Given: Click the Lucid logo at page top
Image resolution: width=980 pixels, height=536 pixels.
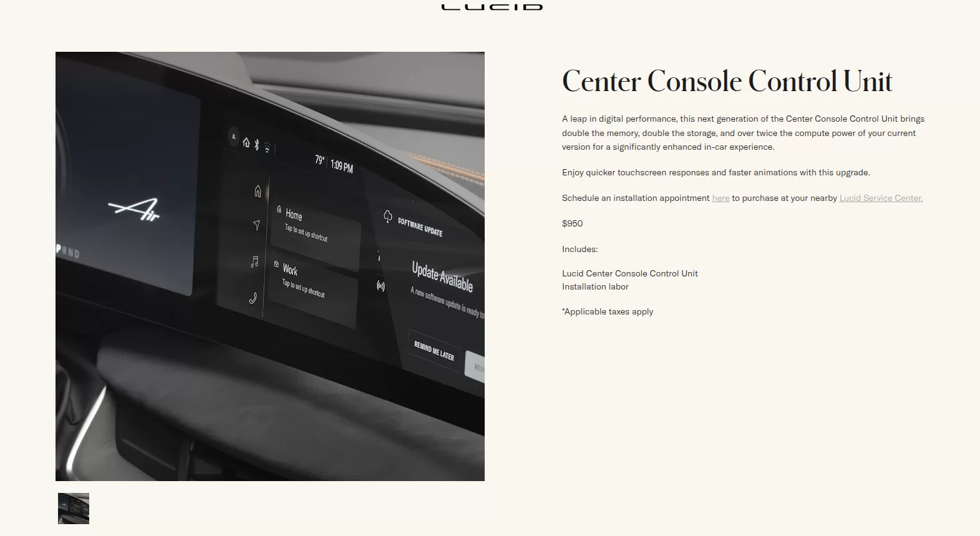Looking at the screenshot, I should tap(492, 6).
